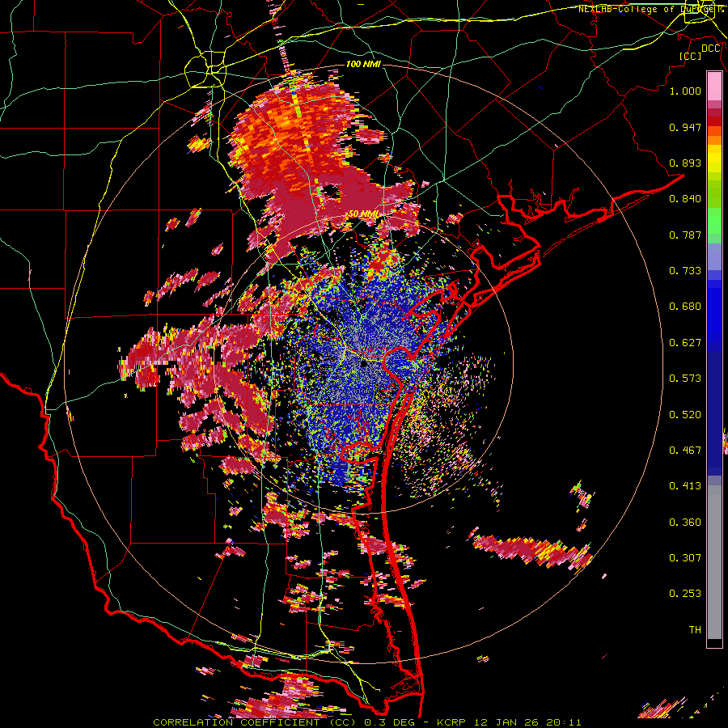Click the 0.787 legend value
Image resolution: width=728 pixels, height=728 pixels.
tap(685, 235)
